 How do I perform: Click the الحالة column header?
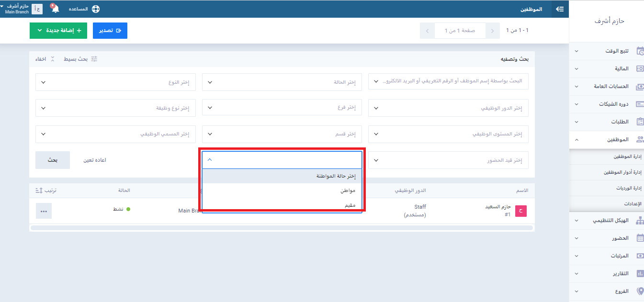[x=124, y=190]
